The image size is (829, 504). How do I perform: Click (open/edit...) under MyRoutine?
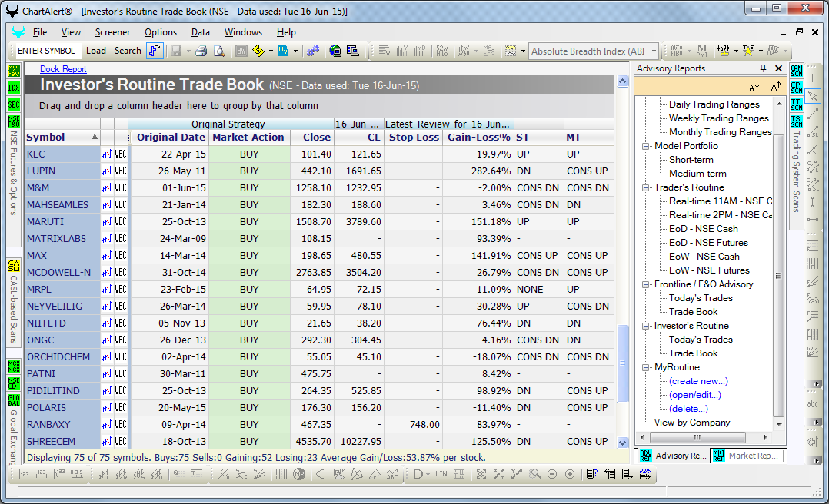click(x=694, y=395)
